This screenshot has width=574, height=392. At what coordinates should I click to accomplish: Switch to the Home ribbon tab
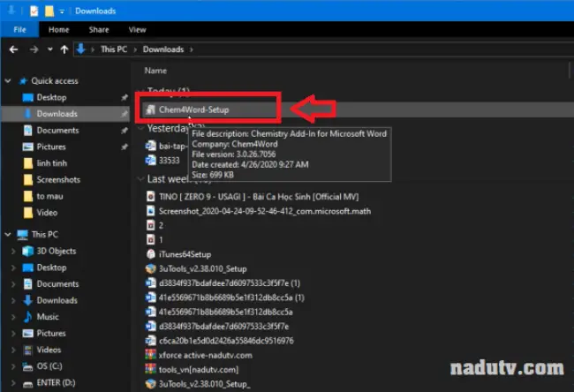58,30
